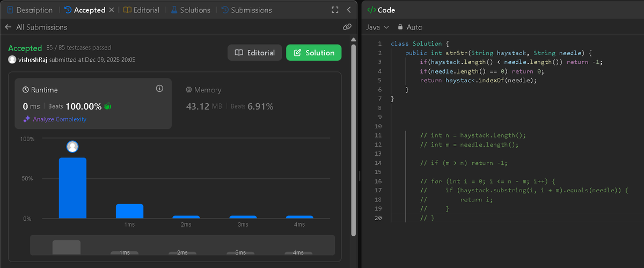Click the 4ms distribution bar

pyautogui.click(x=299, y=217)
